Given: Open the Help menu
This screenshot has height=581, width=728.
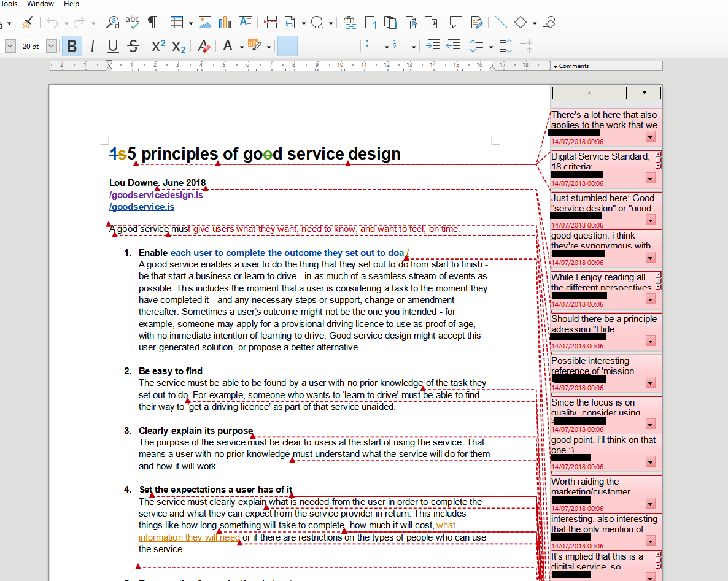Looking at the screenshot, I should [x=71, y=4].
